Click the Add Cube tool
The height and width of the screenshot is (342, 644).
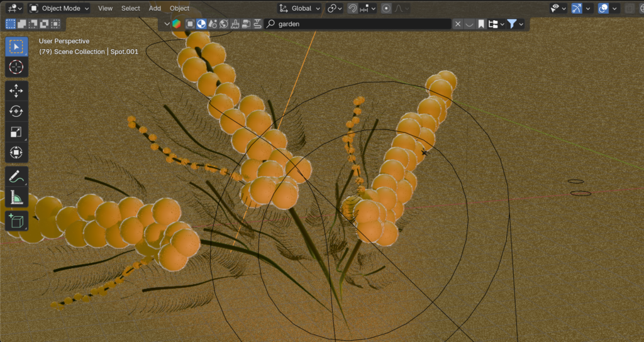point(16,221)
